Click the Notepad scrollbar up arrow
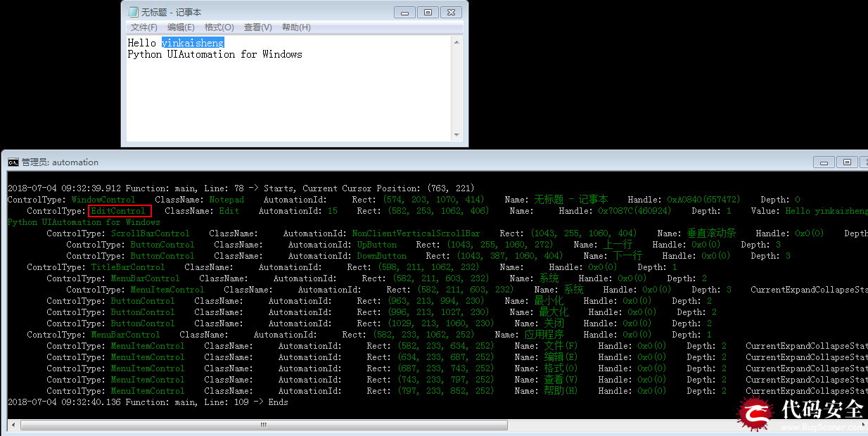The width and height of the screenshot is (868, 436). point(457,42)
